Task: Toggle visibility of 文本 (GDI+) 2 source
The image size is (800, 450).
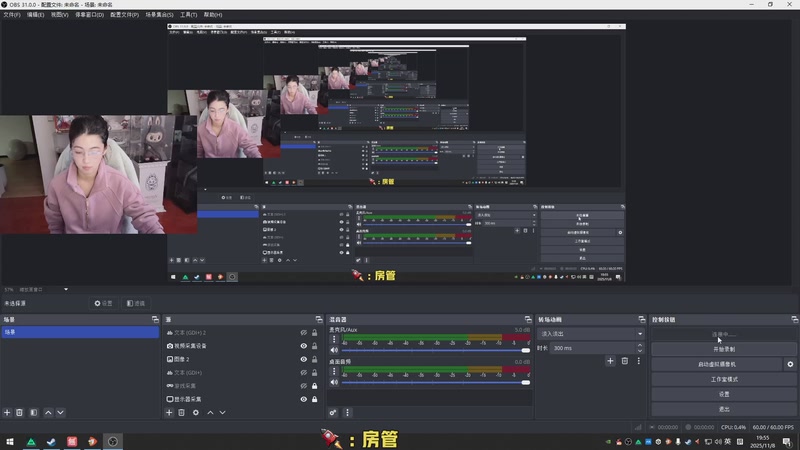Action: (304, 333)
